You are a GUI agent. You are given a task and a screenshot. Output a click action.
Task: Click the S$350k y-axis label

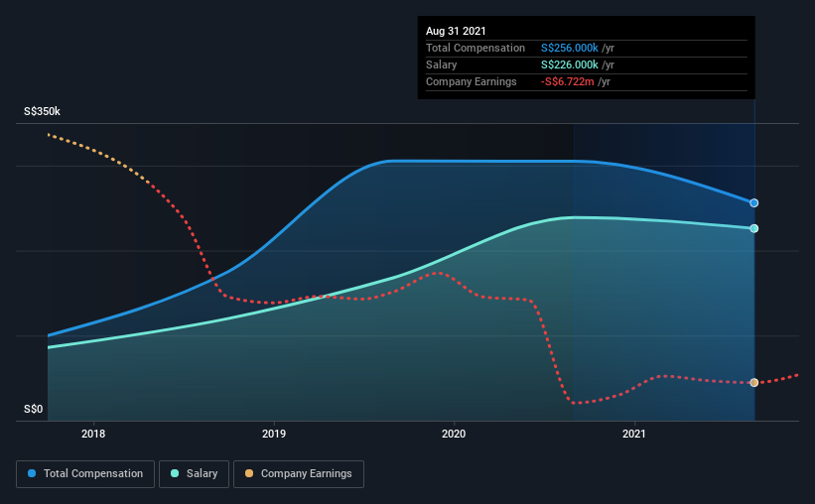pyautogui.click(x=42, y=111)
